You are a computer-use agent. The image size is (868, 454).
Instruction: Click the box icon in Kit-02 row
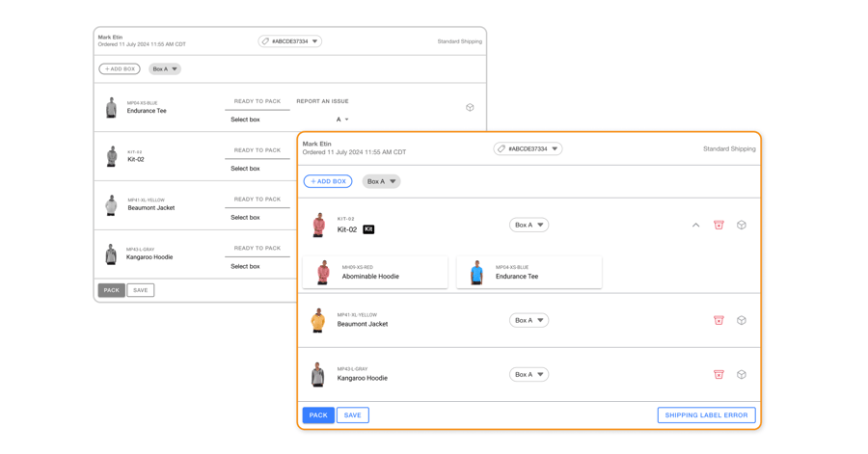tap(742, 225)
